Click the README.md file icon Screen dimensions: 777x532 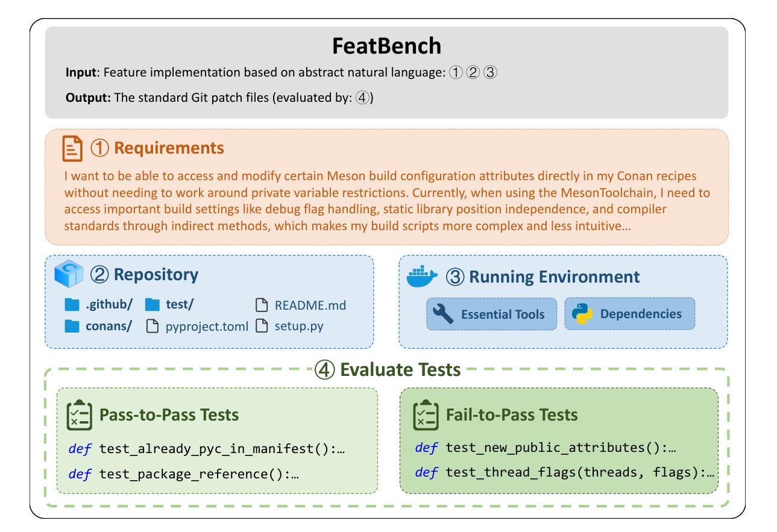[261, 305]
